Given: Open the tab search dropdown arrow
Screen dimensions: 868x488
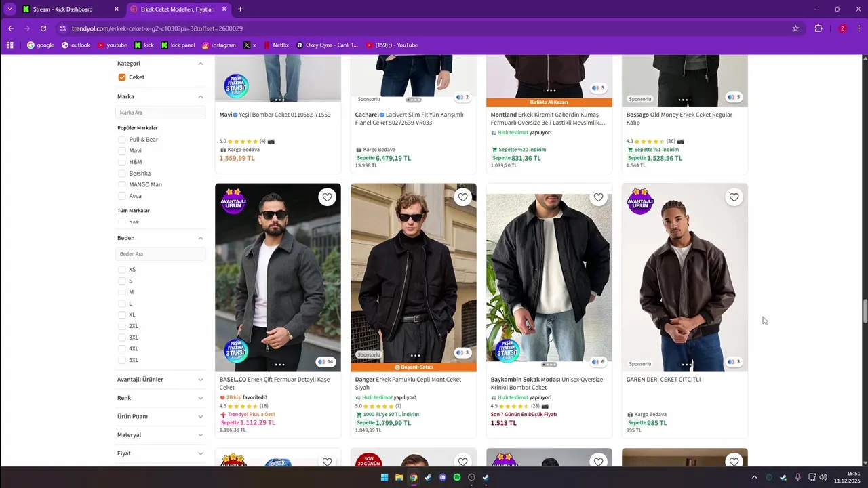Looking at the screenshot, I should 9,9.
